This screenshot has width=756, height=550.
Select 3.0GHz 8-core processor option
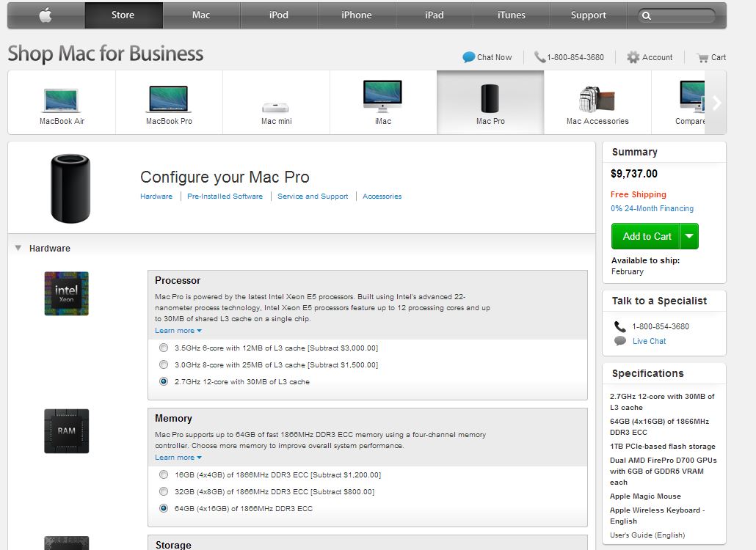coord(164,364)
